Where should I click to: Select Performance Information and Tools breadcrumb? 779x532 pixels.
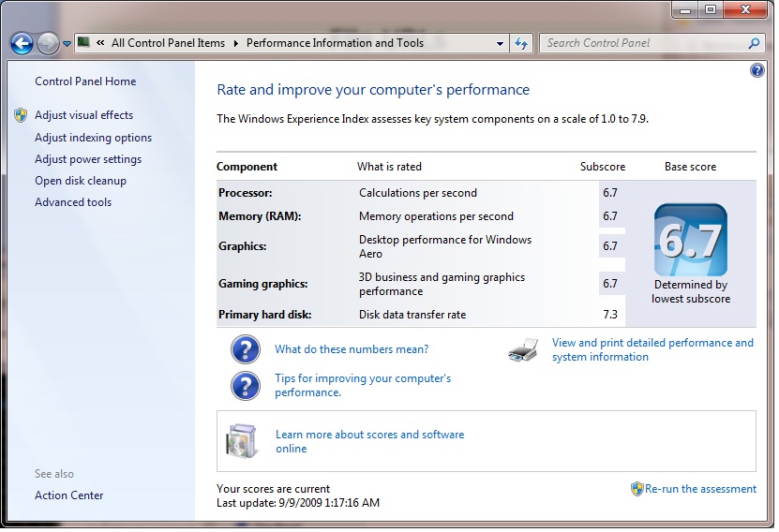tap(335, 43)
